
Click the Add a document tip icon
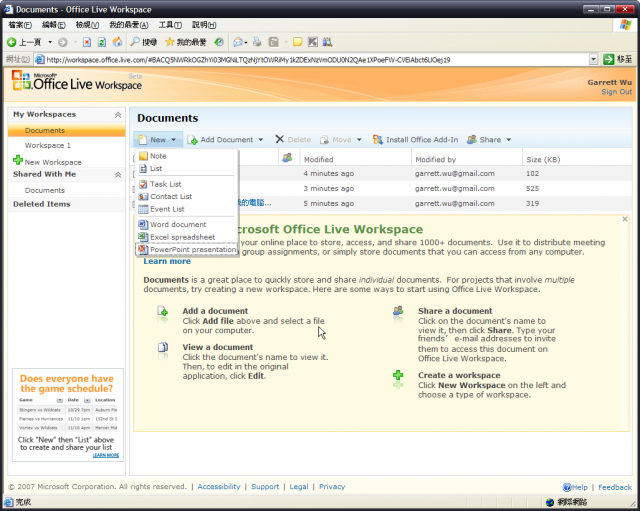[x=162, y=312]
